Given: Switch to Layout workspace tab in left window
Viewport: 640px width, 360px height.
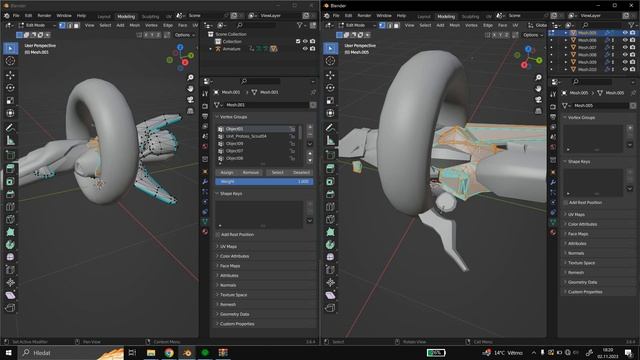Looking at the screenshot, I should (104, 16).
